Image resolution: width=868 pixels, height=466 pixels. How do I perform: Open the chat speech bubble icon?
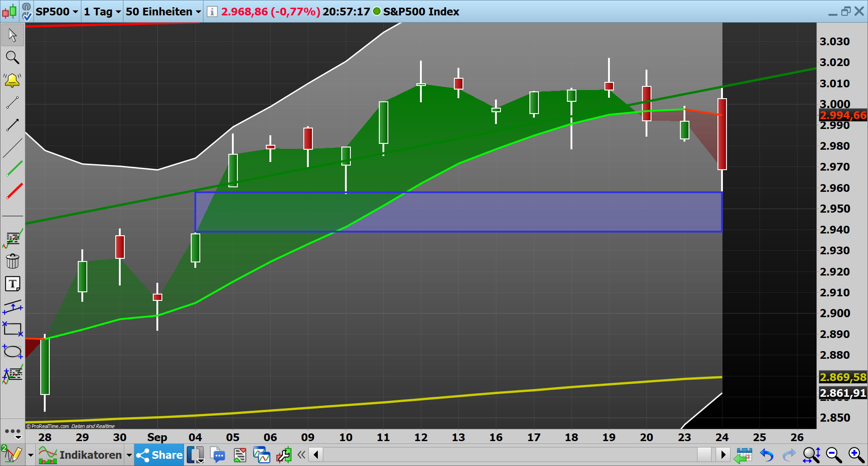218,455
